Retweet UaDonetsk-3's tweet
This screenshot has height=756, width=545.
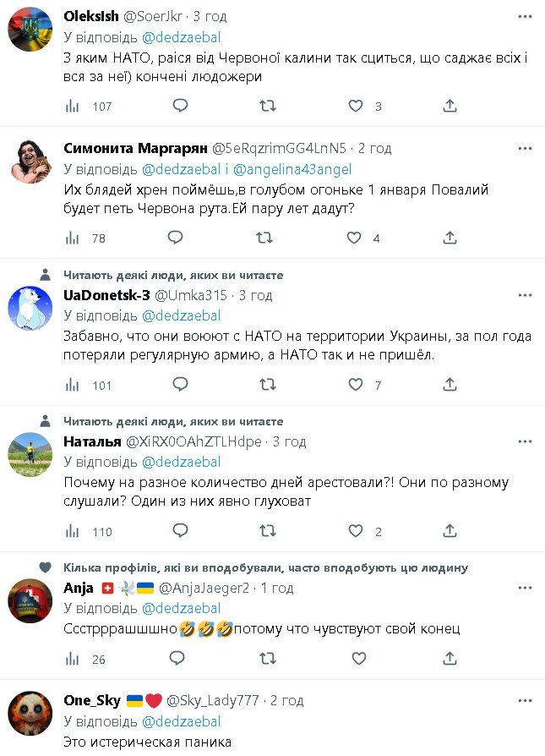click(267, 385)
